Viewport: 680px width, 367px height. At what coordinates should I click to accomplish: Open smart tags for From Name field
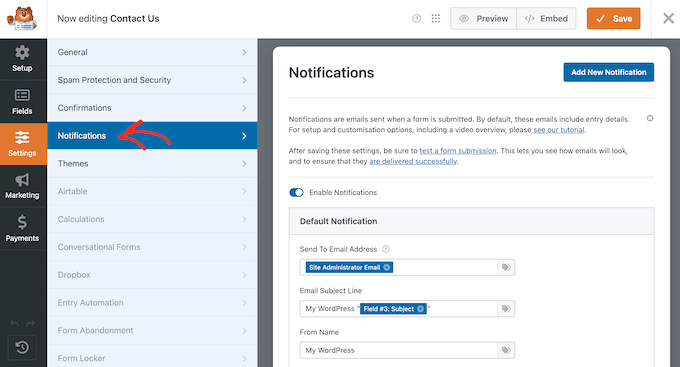pos(506,350)
